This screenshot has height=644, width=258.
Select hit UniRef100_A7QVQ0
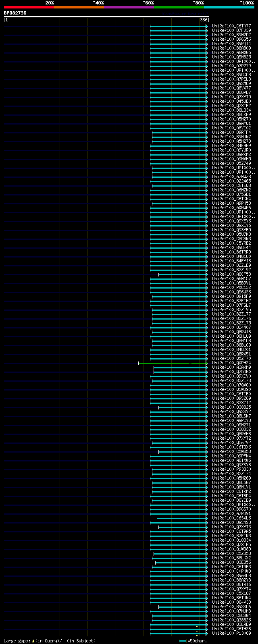(x=231, y=385)
